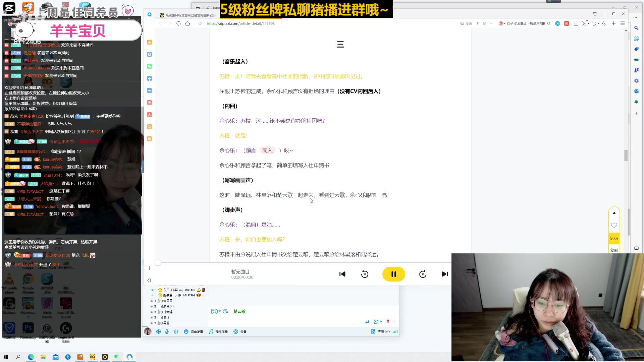Screen dimensions: 644x362
Task: Open Bing Copilot in the Edge sidebar
Action: tap(636, 38)
